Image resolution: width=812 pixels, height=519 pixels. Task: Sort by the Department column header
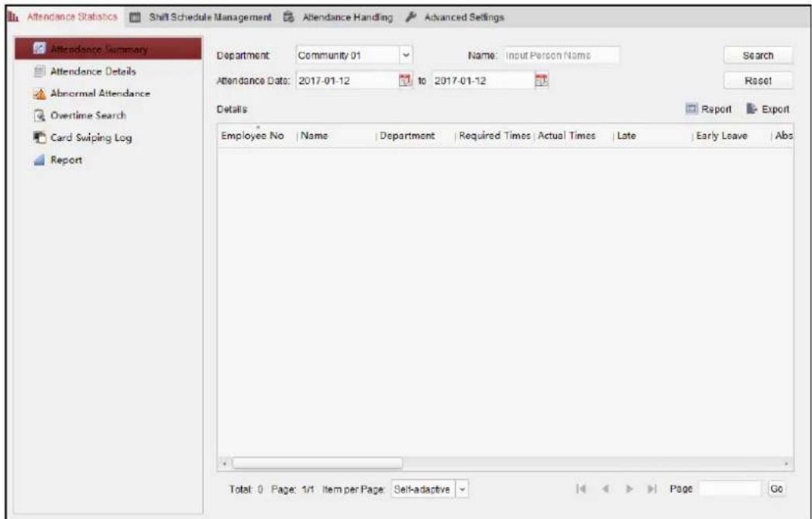[416, 136]
